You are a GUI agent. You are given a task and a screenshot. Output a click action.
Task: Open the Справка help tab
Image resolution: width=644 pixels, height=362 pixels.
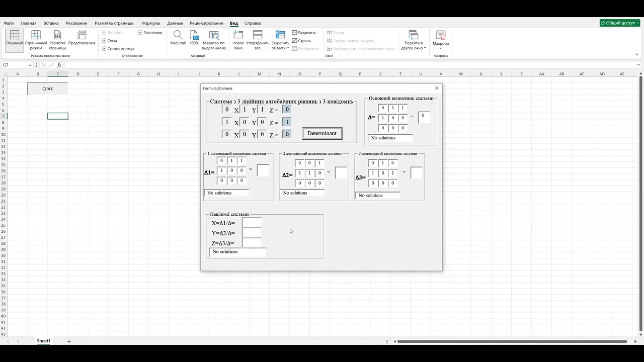(253, 23)
